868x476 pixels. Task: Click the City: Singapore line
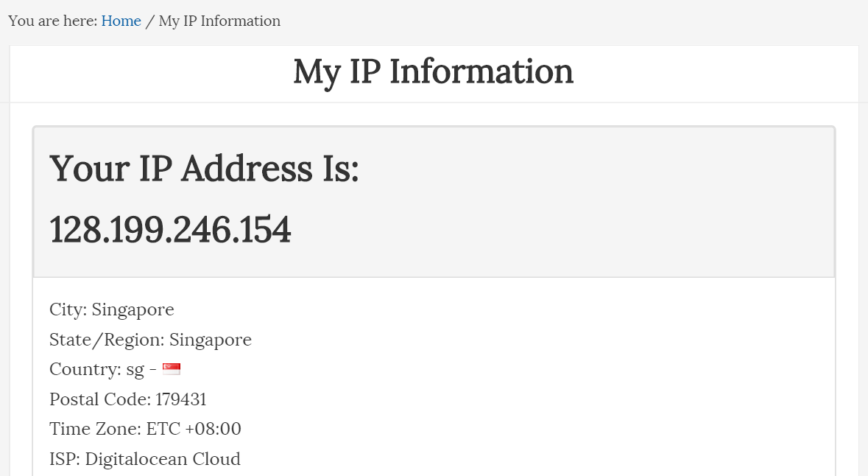coord(111,309)
